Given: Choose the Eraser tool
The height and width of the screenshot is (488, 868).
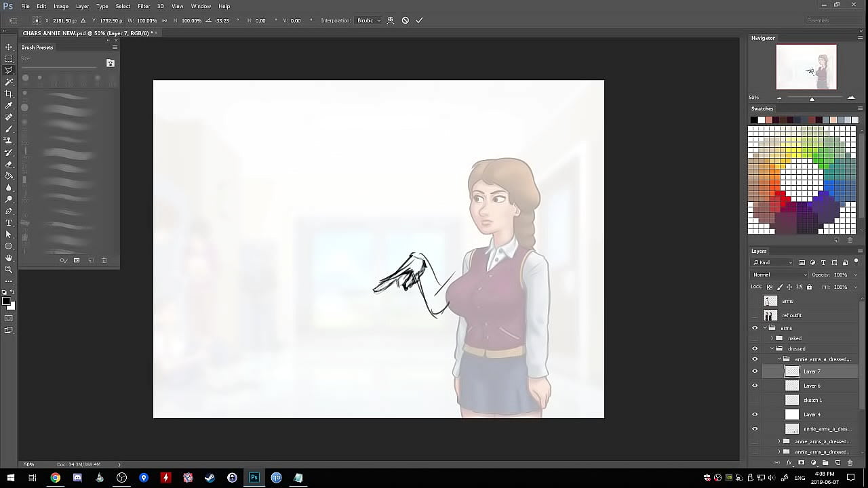Looking at the screenshot, I should (x=9, y=164).
